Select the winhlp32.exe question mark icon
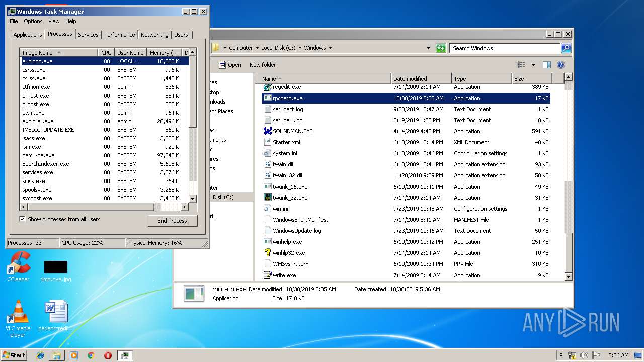Image resolution: width=644 pixels, height=362 pixels. pyautogui.click(x=268, y=253)
